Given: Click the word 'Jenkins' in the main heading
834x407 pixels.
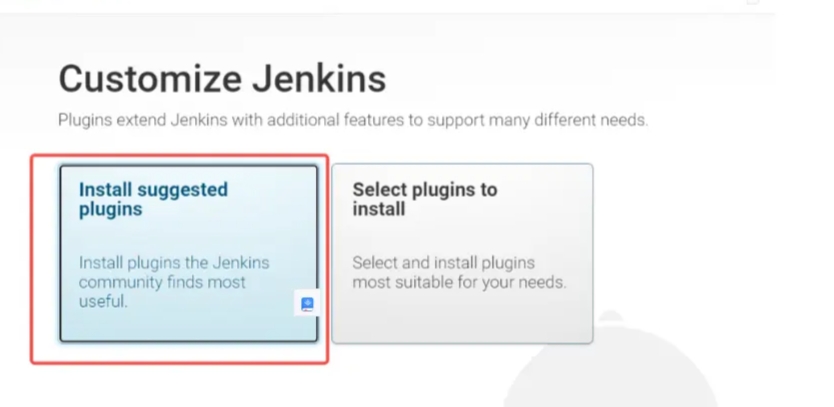Looking at the screenshot, I should (319, 79).
